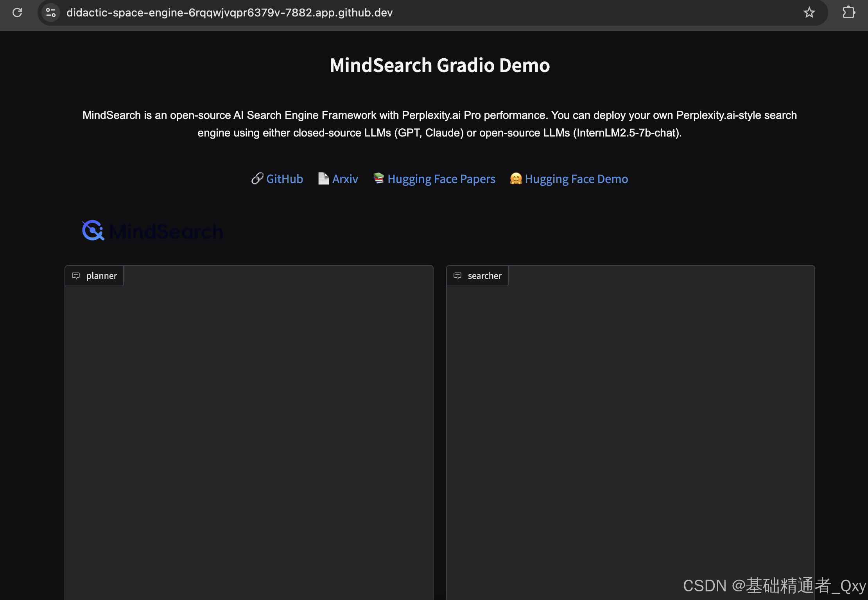Image resolution: width=868 pixels, height=600 pixels.
Task: Select the planner panel label
Action: (x=101, y=276)
